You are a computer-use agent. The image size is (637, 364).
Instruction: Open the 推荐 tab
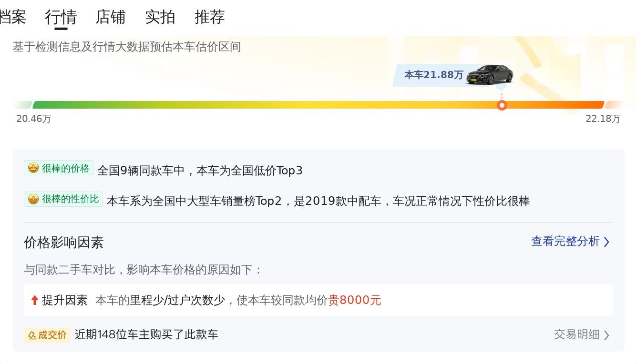(x=210, y=17)
